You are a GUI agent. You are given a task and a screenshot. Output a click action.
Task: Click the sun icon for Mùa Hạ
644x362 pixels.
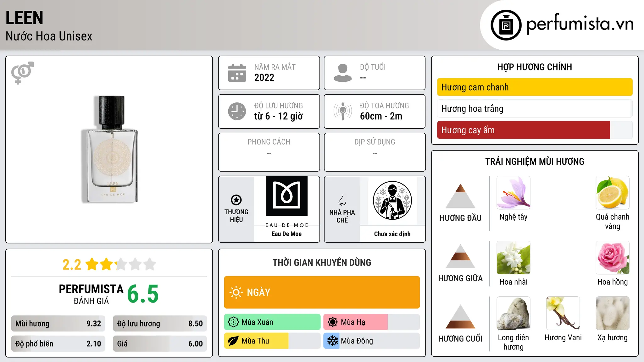tap(332, 322)
